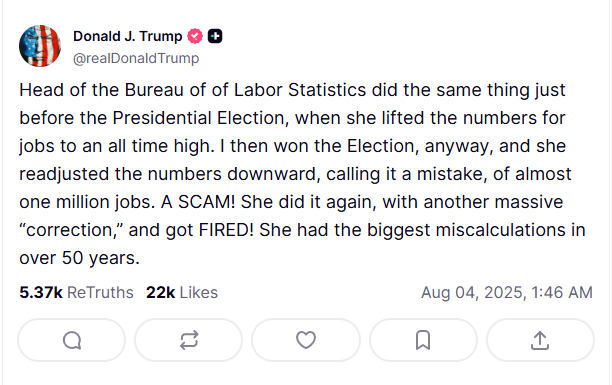
Task: Click the word "FIRED!" in the post
Action: tap(226, 230)
